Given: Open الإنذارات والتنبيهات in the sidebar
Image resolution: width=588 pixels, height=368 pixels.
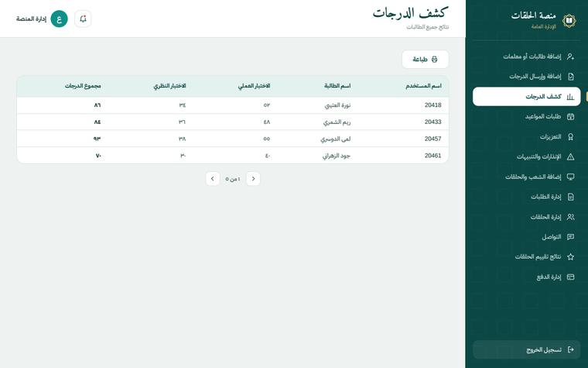Looking at the screenshot, I should pyautogui.click(x=527, y=156).
